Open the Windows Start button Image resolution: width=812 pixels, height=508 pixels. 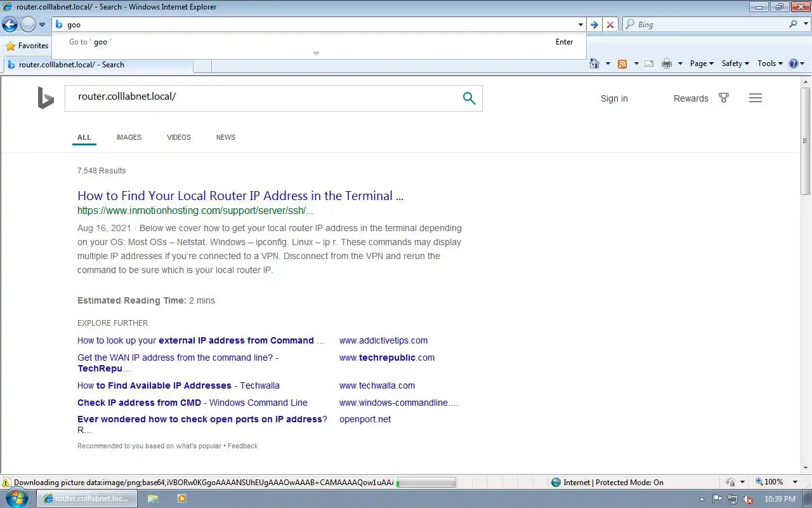pos(16,498)
